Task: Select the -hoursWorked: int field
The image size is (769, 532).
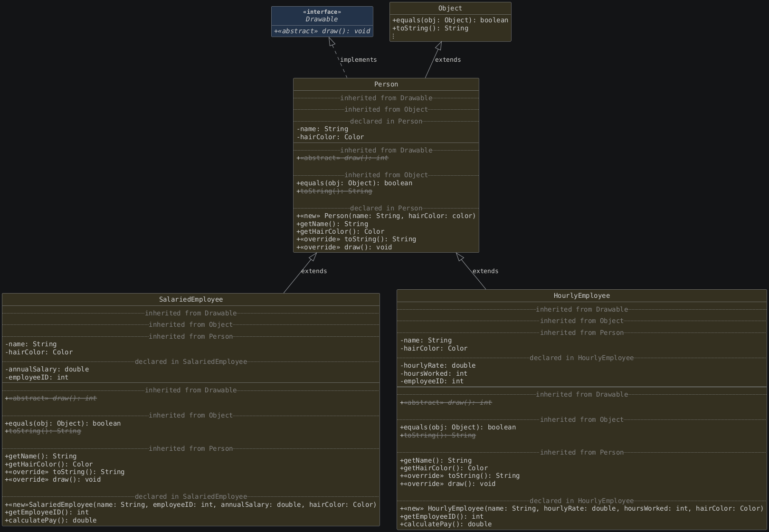Action: (434, 374)
